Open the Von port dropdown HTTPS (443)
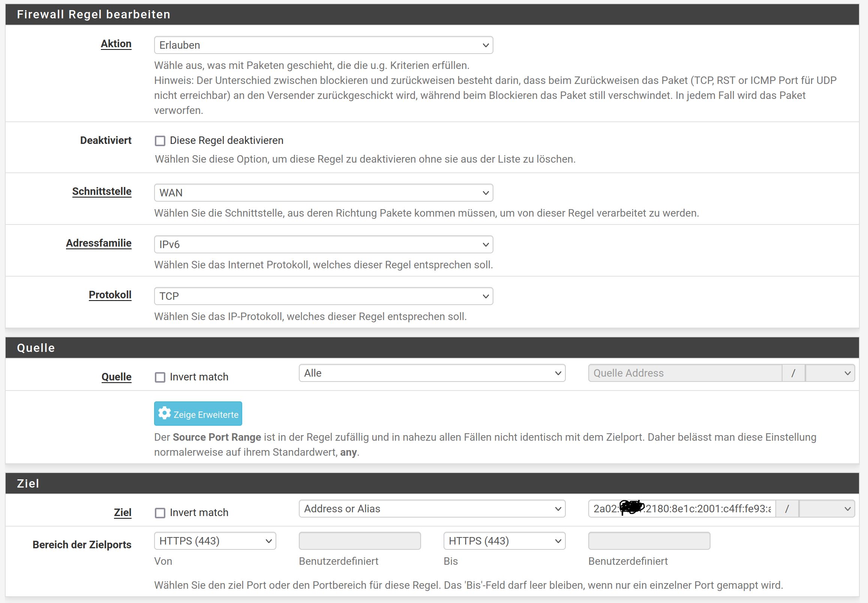This screenshot has width=868, height=603. click(x=215, y=541)
